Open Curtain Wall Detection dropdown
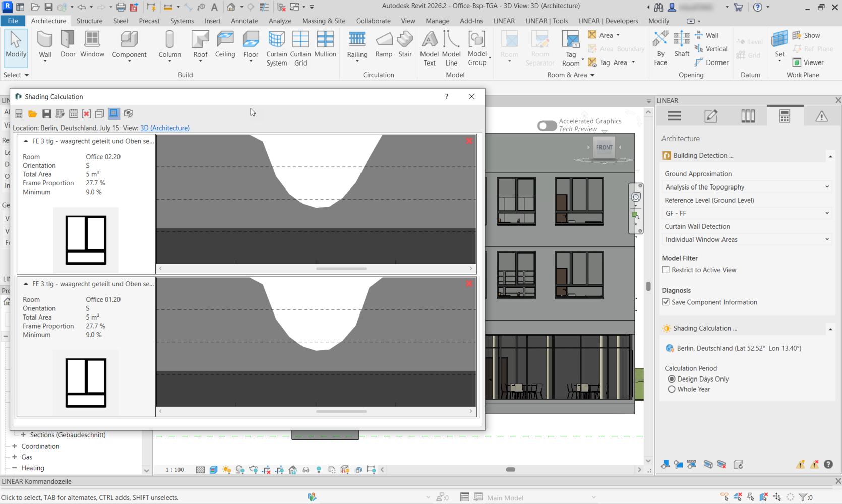Screen dimensions: 842x504 747,239
